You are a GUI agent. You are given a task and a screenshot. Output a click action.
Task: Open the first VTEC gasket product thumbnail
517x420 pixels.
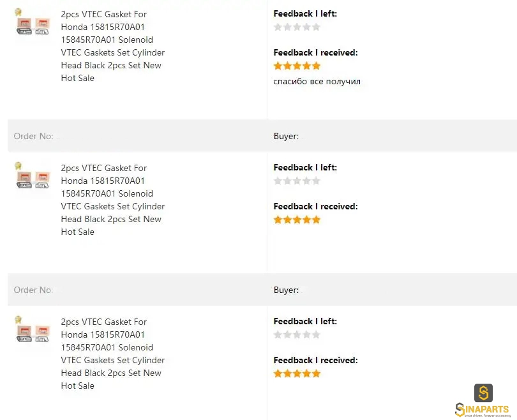(33, 26)
